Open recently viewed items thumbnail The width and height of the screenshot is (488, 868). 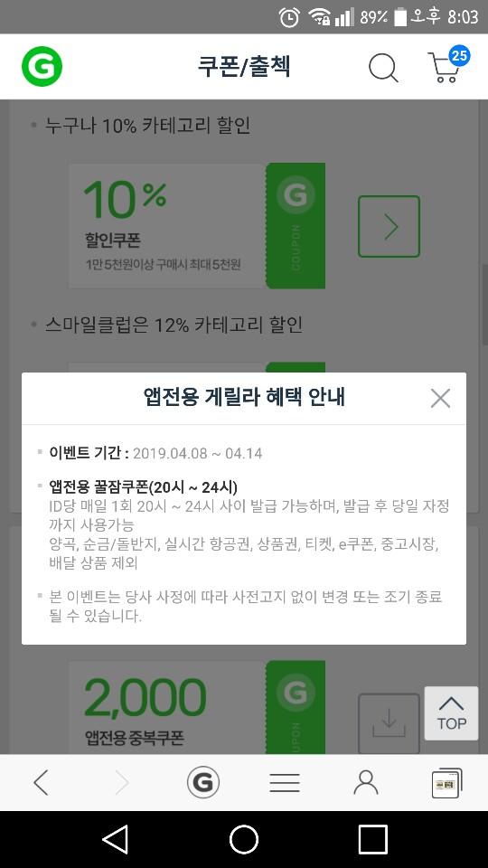pyautogui.click(x=446, y=783)
